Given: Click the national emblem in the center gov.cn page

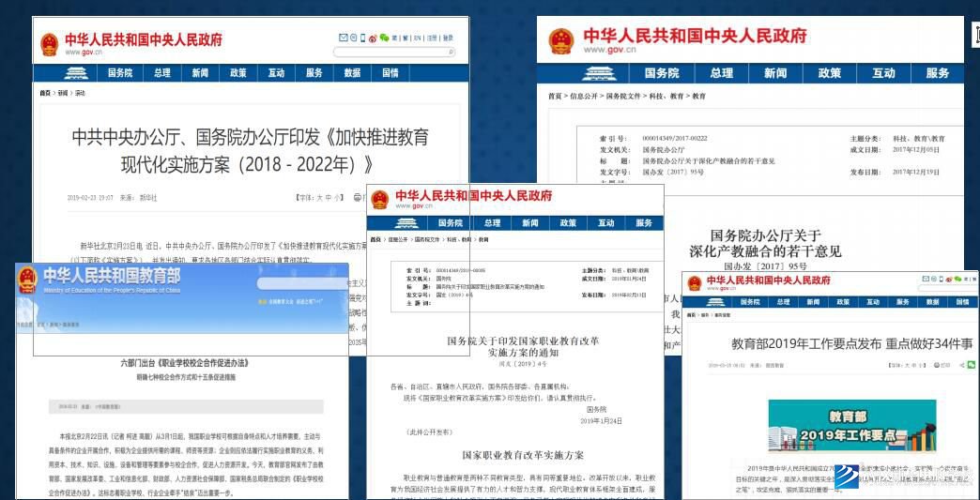Looking at the screenshot, I should (379, 200).
